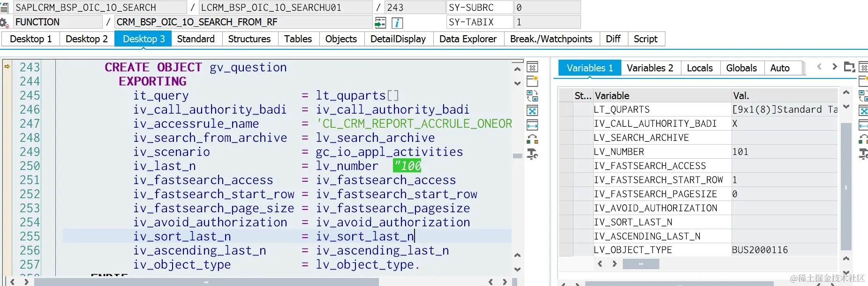Screen dimensions: 868x286
Task: Click lv_search_archive on code line 248
Action: click(375, 138)
